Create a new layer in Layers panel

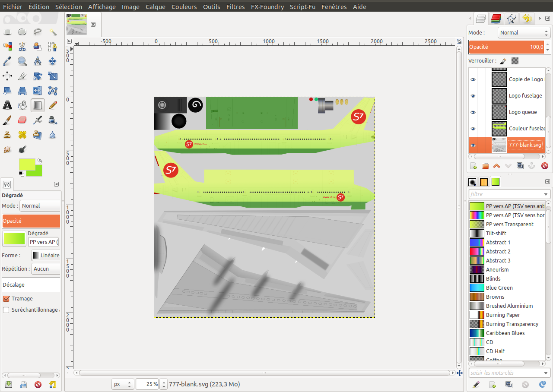tap(474, 166)
